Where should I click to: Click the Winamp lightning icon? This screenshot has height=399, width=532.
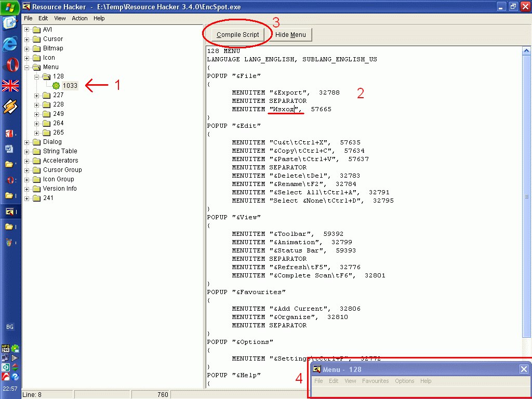click(10, 107)
